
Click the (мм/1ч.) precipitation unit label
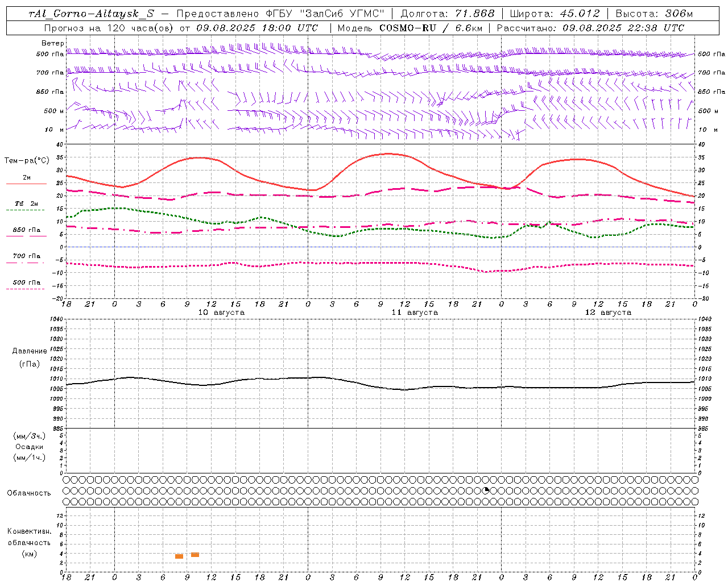[30, 458]
